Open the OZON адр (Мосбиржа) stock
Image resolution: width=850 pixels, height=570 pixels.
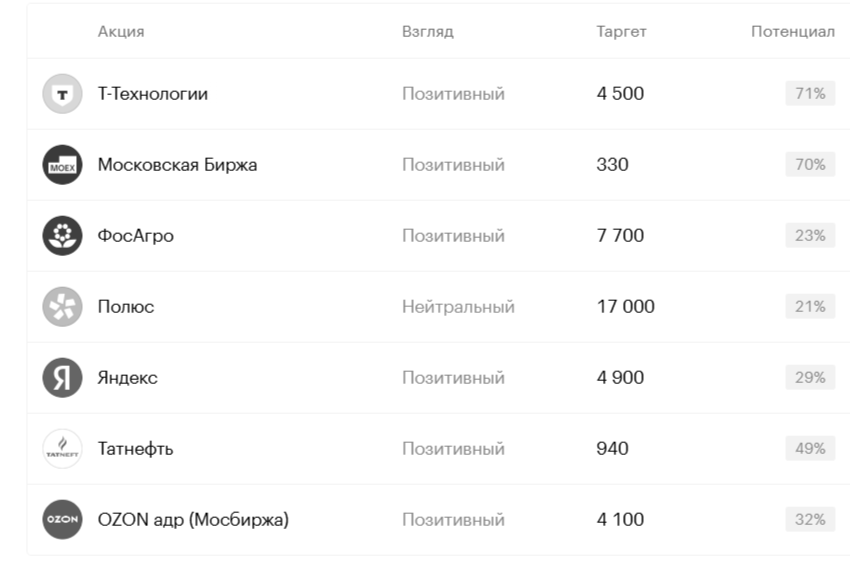(x=193, y=520)
